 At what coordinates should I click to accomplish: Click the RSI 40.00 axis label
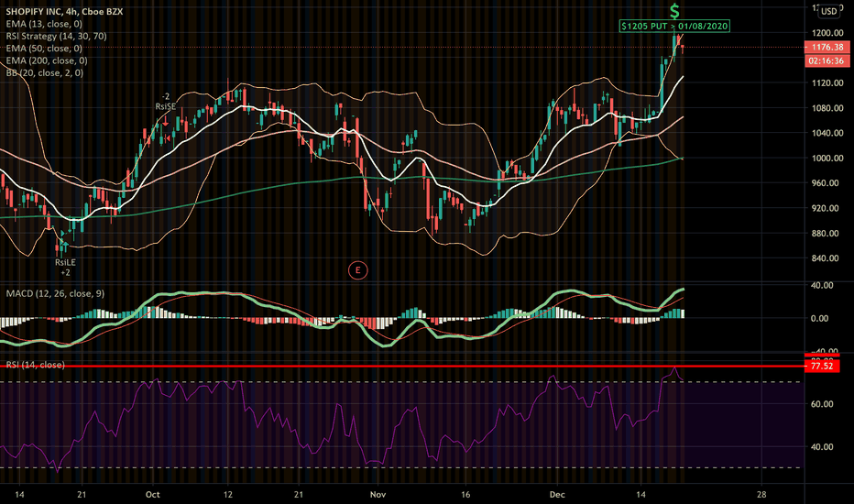click(822, 447)
